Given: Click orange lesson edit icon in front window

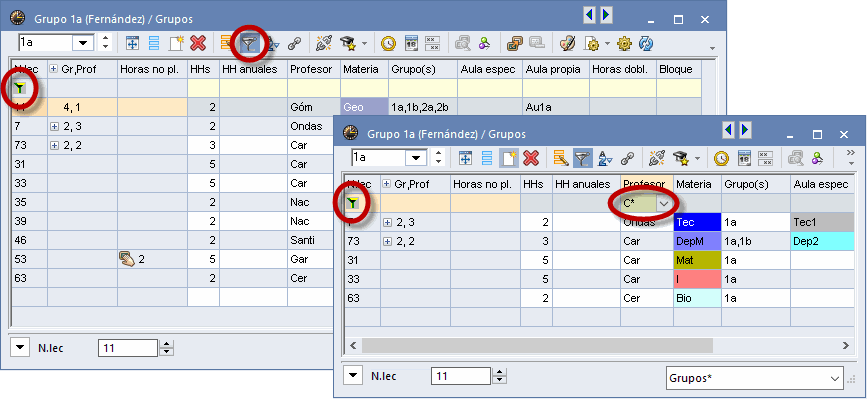Looking at the screenshot, I should [561, 159].
